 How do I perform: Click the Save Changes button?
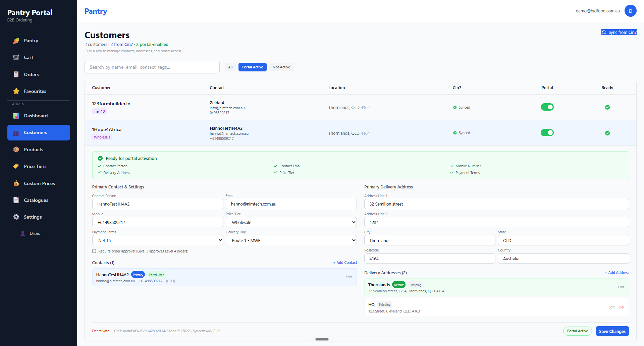click(x=612, y=331)
